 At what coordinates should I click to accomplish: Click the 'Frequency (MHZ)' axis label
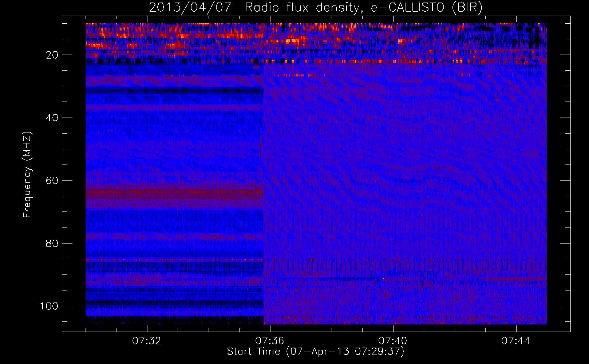[x=27, y=174]
